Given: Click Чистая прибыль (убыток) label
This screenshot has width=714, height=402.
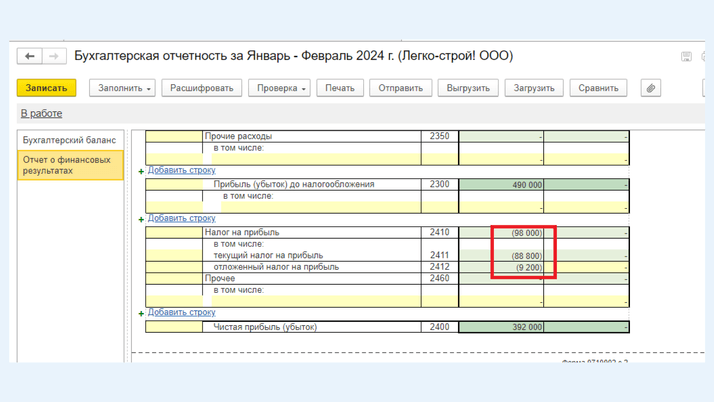Looking at the screenshot, I should coord(265,327).
